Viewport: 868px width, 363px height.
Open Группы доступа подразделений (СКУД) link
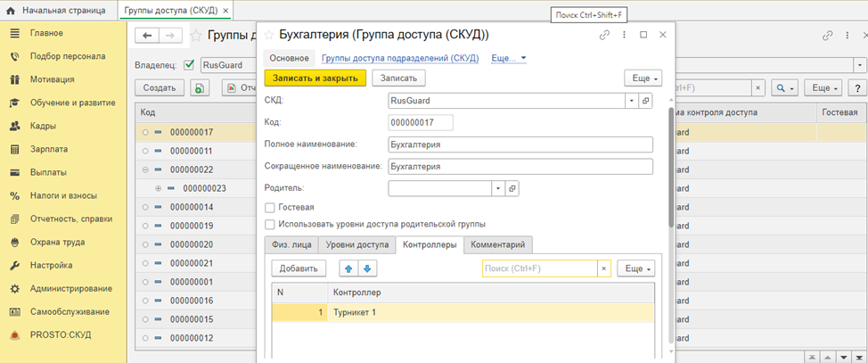[400, 58]
